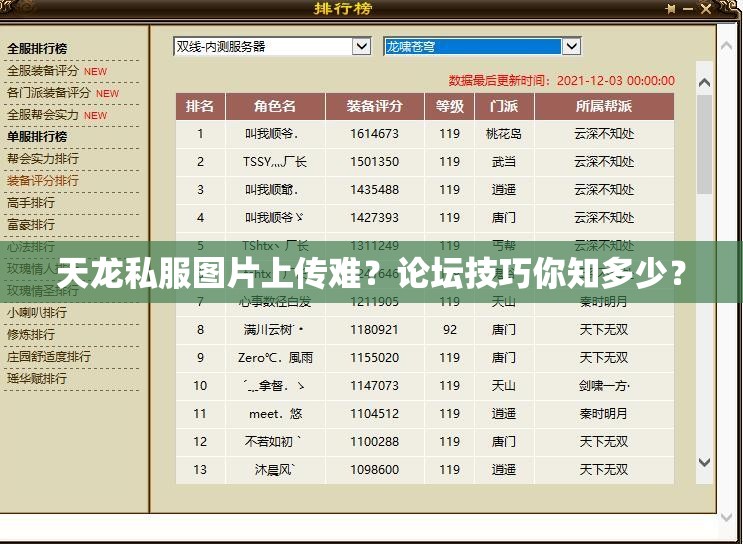The image size is (743, 544).
Task: Select character 满川云树 in rank 8
Action: tap(274, 330)
